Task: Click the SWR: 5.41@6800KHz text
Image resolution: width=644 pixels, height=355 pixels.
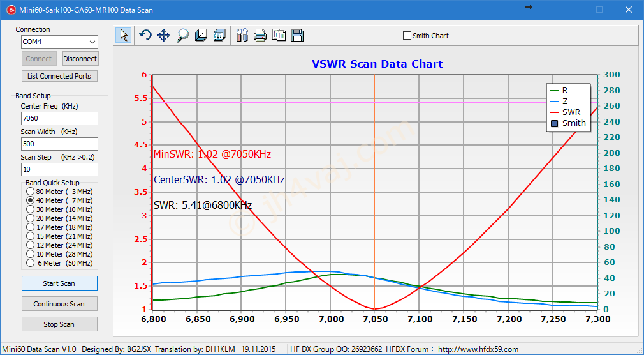Action: (203, 205)
